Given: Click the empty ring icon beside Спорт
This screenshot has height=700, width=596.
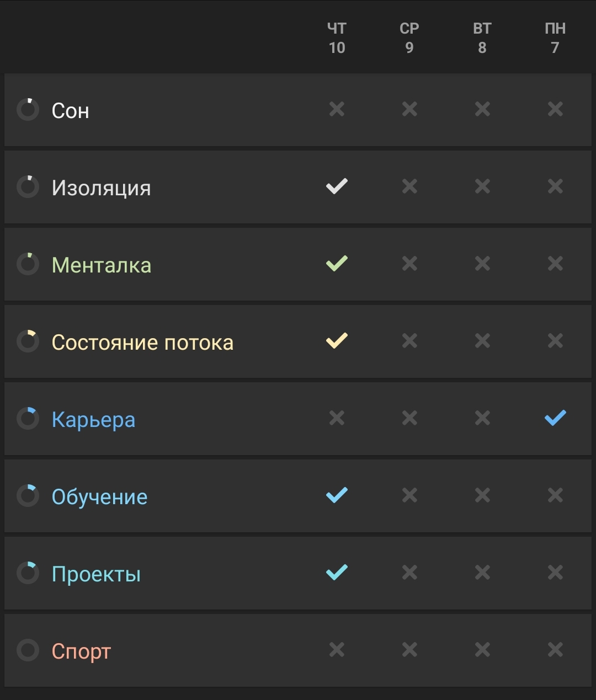Looking at the screenshot, I should [28, 650].
